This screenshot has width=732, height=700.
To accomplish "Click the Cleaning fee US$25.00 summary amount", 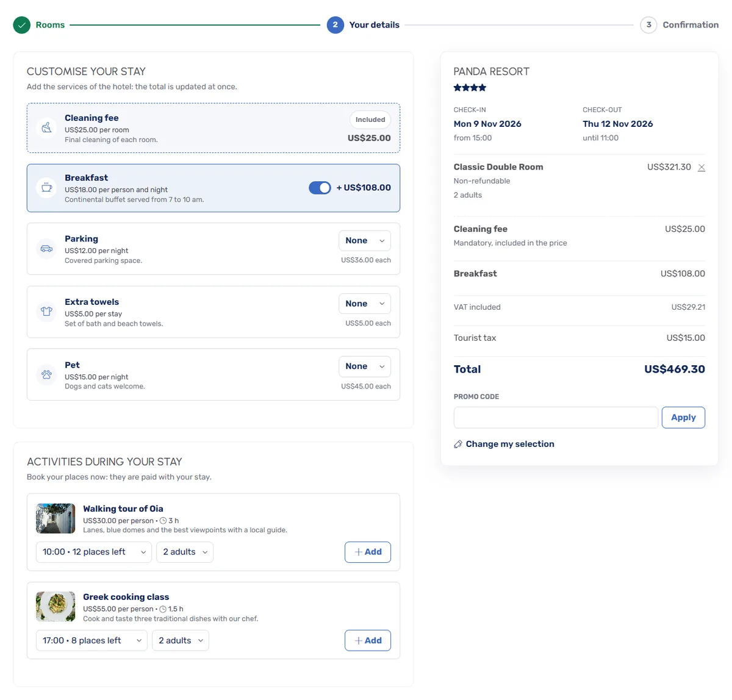I will pyautogui.click(x=685, y=229).
